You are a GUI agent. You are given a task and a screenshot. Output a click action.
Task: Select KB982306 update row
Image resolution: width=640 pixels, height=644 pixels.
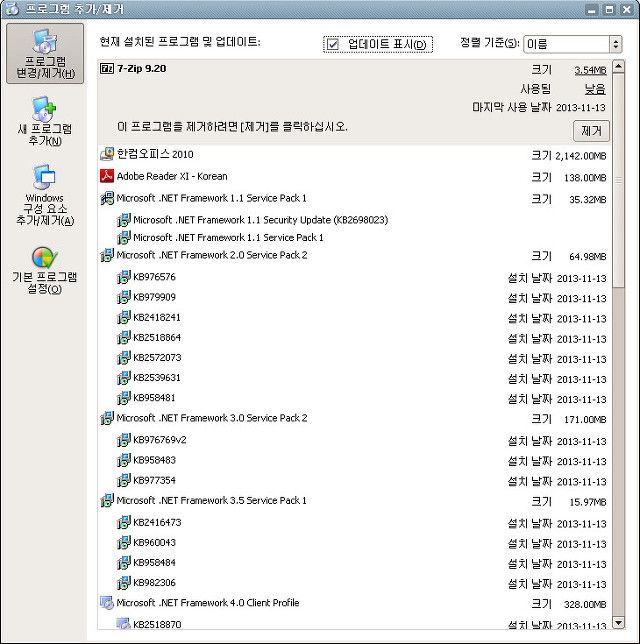click(x=353, y=583)
